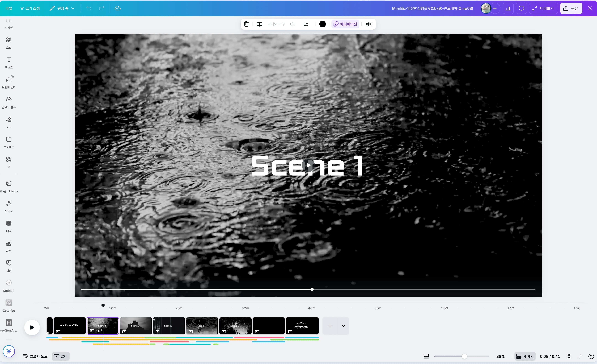Click the 공유 share button
The width and height of the screenshot is (597, 364).
pyautogui.click(x=571, y=8)
